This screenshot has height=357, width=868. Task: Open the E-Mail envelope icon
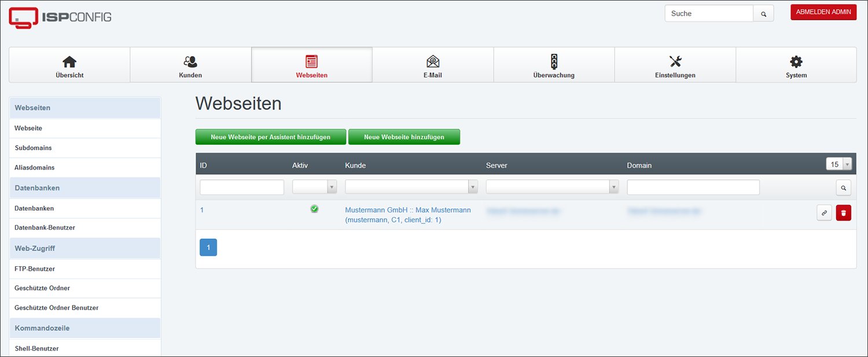pos(433,62)
